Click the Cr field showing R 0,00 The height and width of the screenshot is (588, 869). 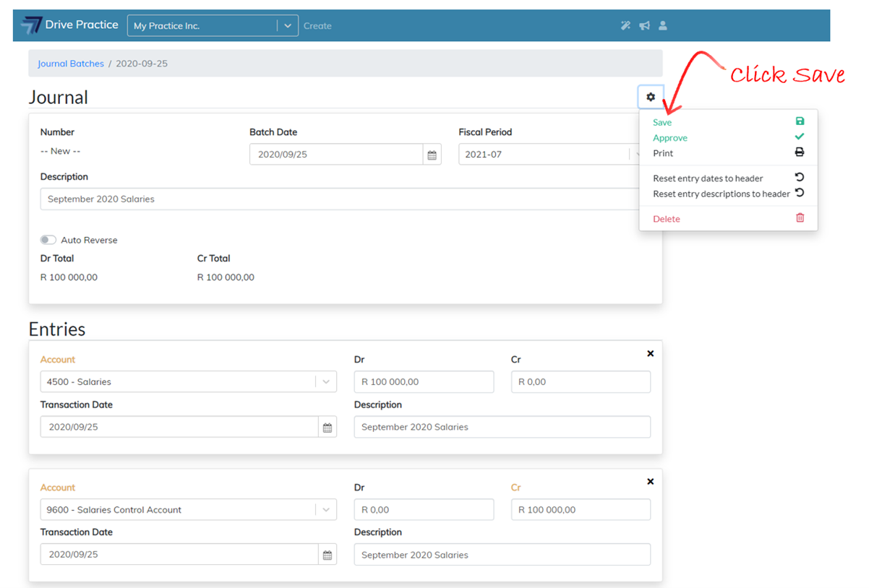click(581, 381)
